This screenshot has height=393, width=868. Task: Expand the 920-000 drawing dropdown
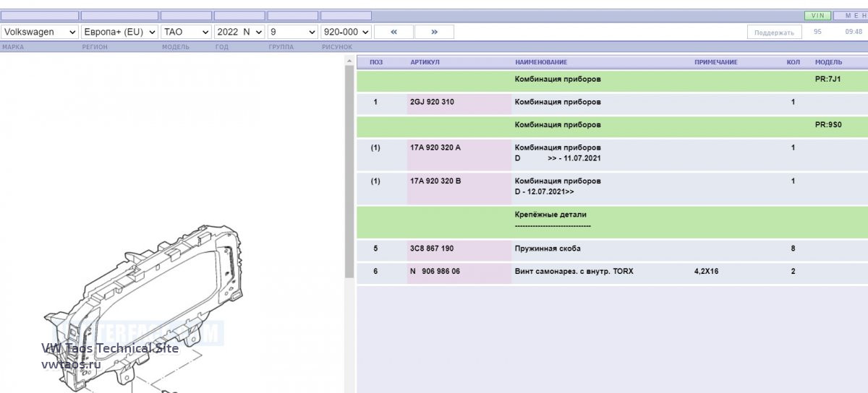[x=346, y=32]
